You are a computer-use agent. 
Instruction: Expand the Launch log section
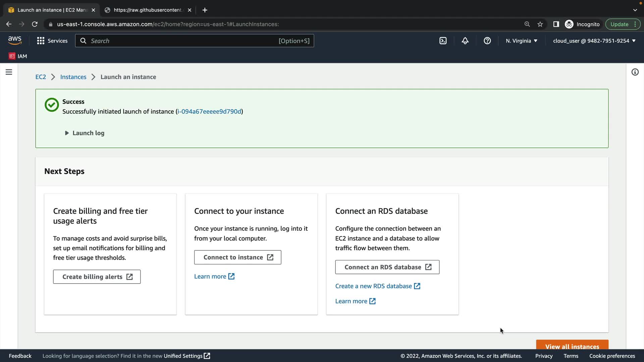point(85,133)
